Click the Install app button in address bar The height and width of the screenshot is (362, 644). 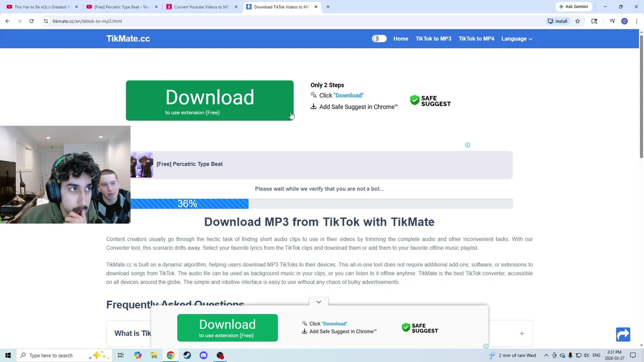[x=558, y=21]
